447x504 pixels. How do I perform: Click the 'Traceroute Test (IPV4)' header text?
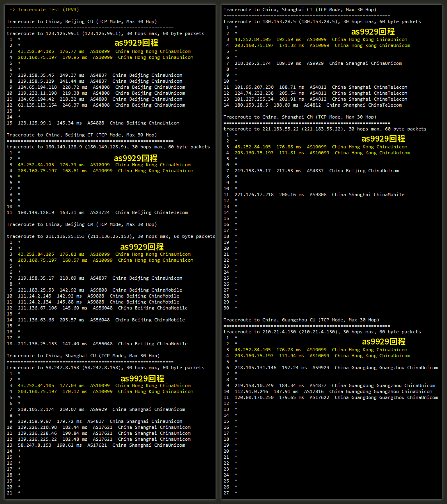(x=48, y=10)
